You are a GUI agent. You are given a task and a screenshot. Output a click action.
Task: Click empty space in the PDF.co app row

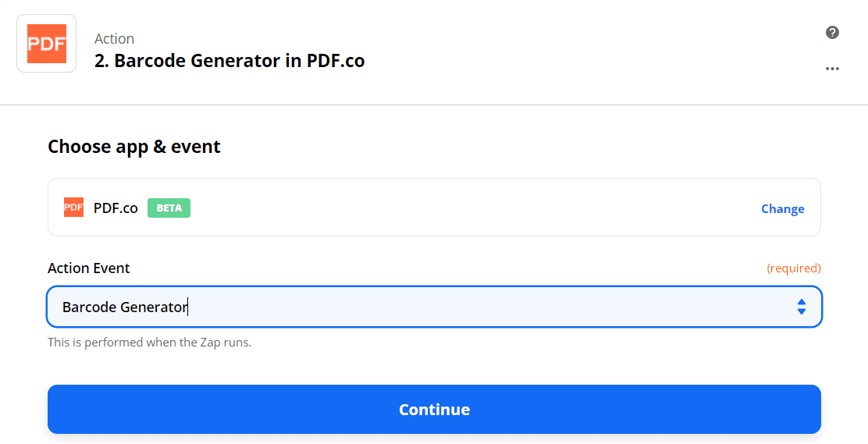pos(468,208)
